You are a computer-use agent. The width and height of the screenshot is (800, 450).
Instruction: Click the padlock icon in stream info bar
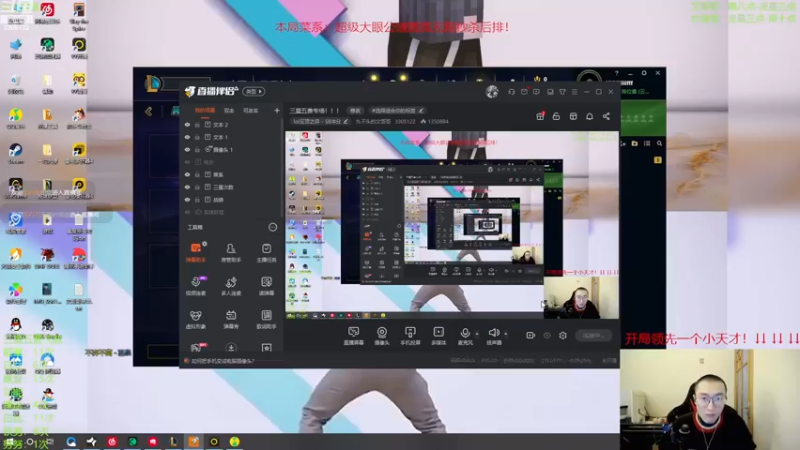point(556,116)
